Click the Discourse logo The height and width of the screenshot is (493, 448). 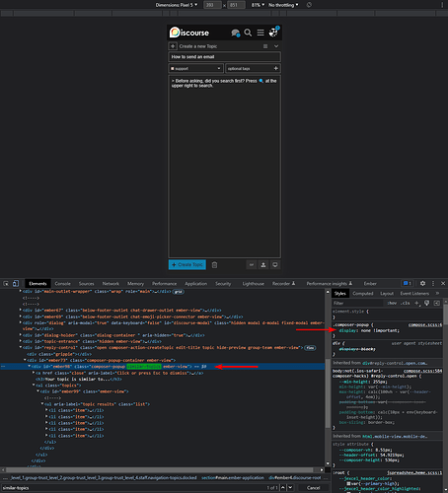[189, 33]
